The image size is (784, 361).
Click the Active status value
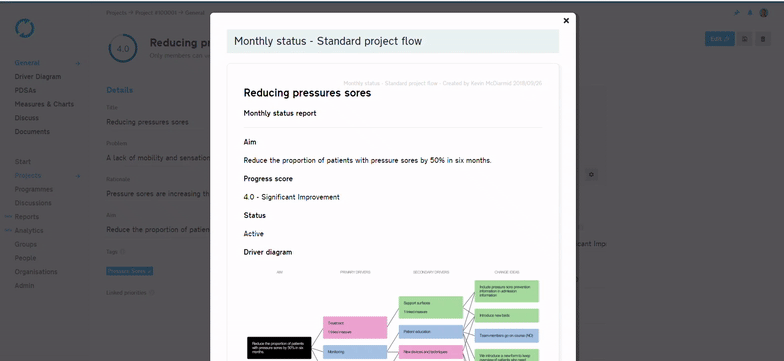[x=254, y=234]
